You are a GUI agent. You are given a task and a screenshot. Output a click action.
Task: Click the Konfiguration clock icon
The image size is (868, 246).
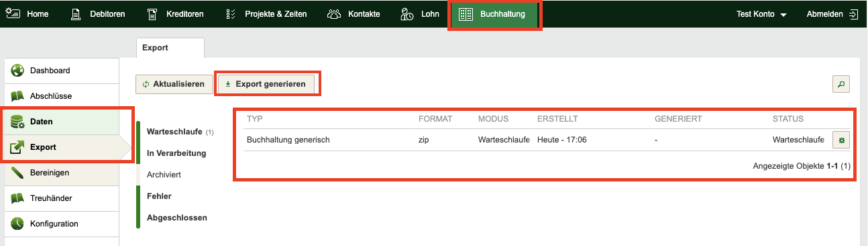pyautogui.click(x=17, y=224)
